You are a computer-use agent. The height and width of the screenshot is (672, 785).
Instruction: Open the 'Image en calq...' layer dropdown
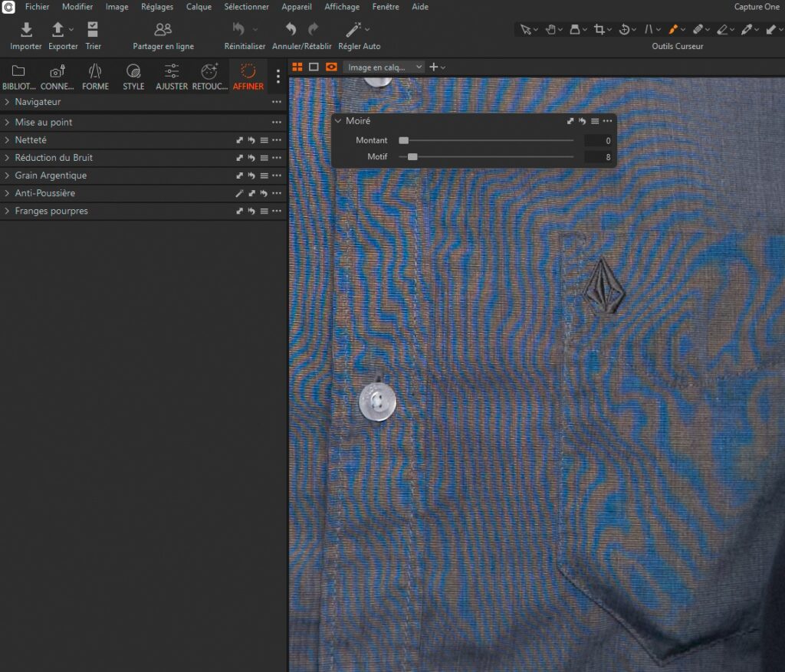[x=383, y=67]
